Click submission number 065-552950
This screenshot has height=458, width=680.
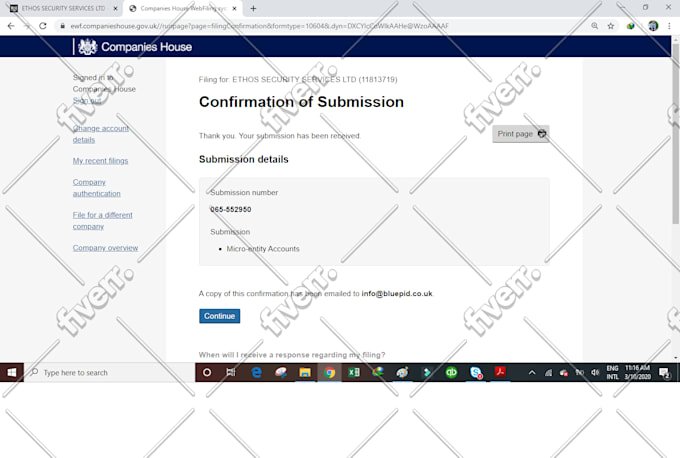(231, 209)
